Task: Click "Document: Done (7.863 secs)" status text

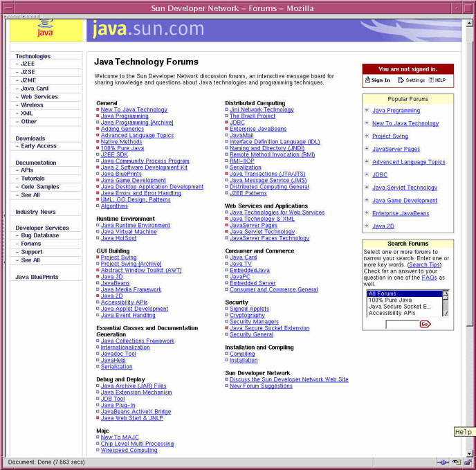Action: 46,462
